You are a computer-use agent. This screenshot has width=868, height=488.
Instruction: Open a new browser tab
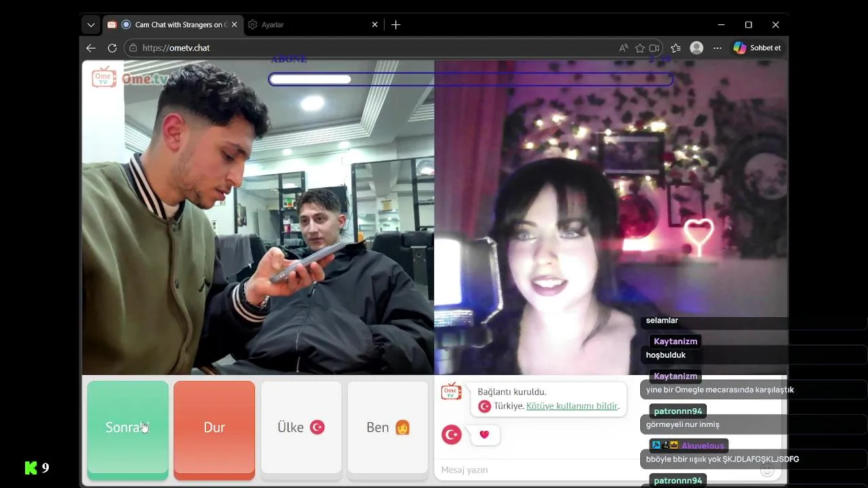point(396,25)
